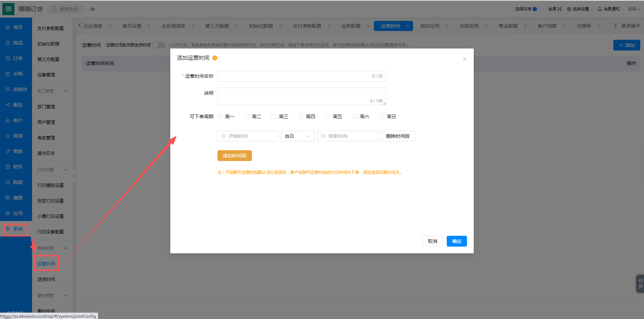Check the 周四 checkbox

point(301,117)
